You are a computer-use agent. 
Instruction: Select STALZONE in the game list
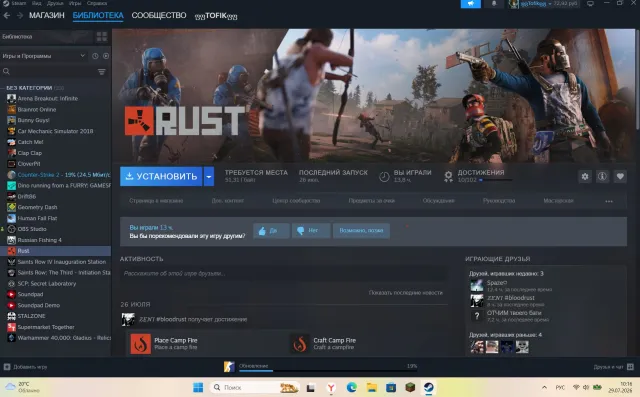(31, 316)
